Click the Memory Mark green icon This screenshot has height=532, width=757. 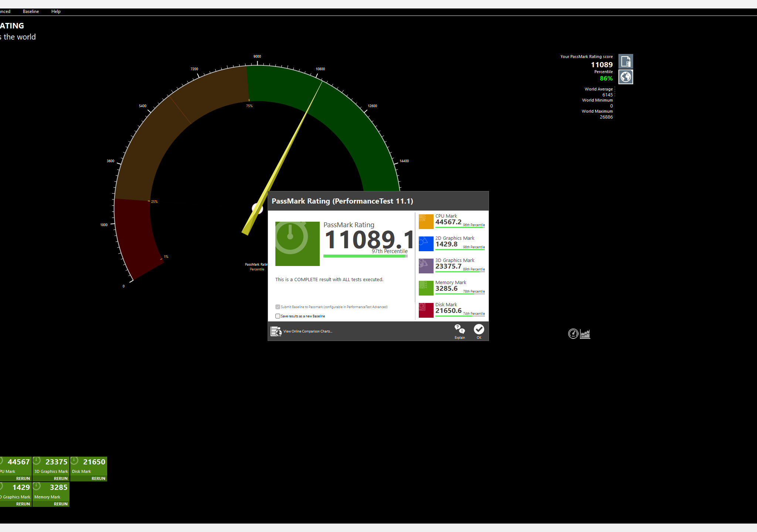point(426,288)
